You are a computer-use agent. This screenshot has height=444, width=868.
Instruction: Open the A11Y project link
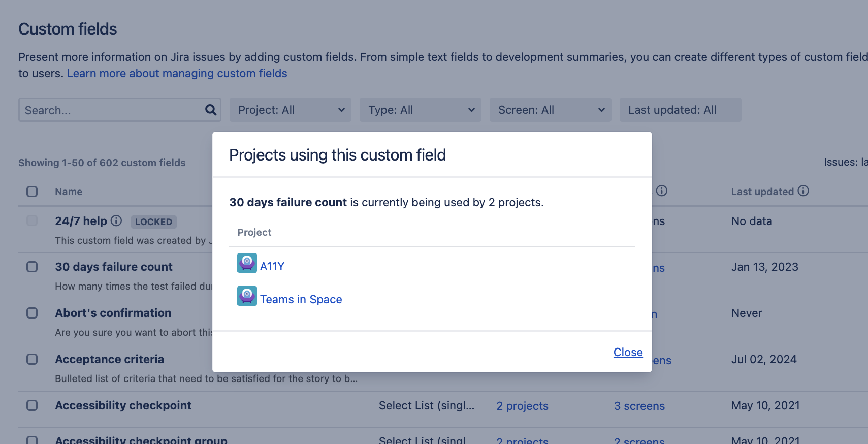[272, 266]
